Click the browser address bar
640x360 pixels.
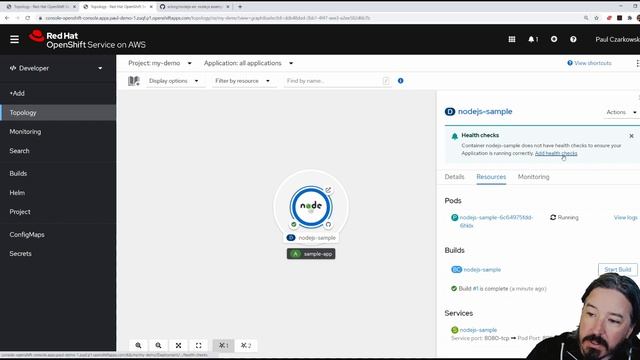[x=310, y=18]
